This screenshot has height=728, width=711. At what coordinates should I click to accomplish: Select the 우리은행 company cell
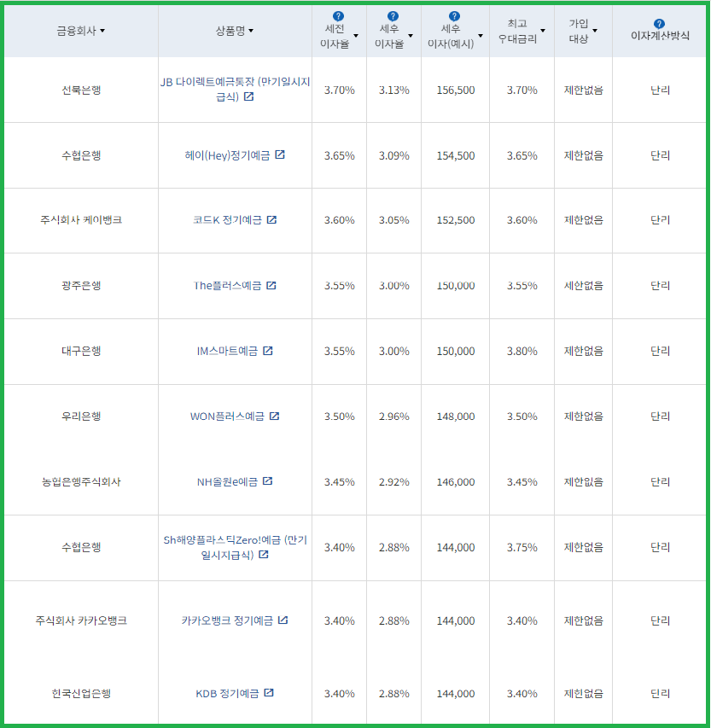coord(81,416)
